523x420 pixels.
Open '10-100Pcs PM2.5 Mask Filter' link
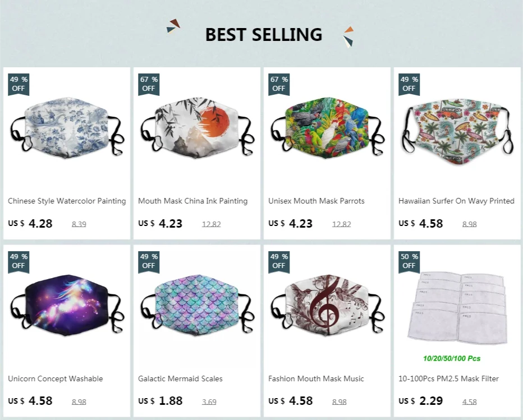tap(448, 379)
